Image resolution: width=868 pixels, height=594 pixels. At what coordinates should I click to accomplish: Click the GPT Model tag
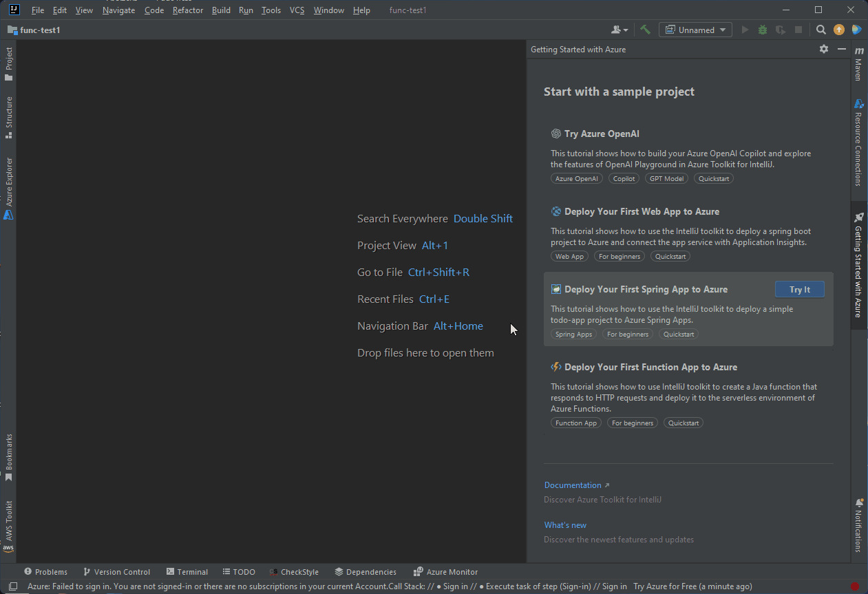point(667,178)
